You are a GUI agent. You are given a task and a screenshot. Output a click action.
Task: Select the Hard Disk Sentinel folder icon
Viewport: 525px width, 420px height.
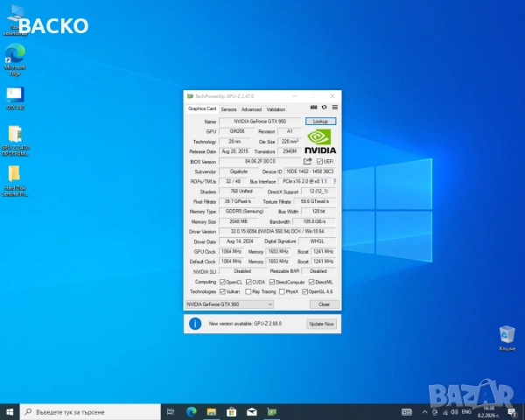15,178
